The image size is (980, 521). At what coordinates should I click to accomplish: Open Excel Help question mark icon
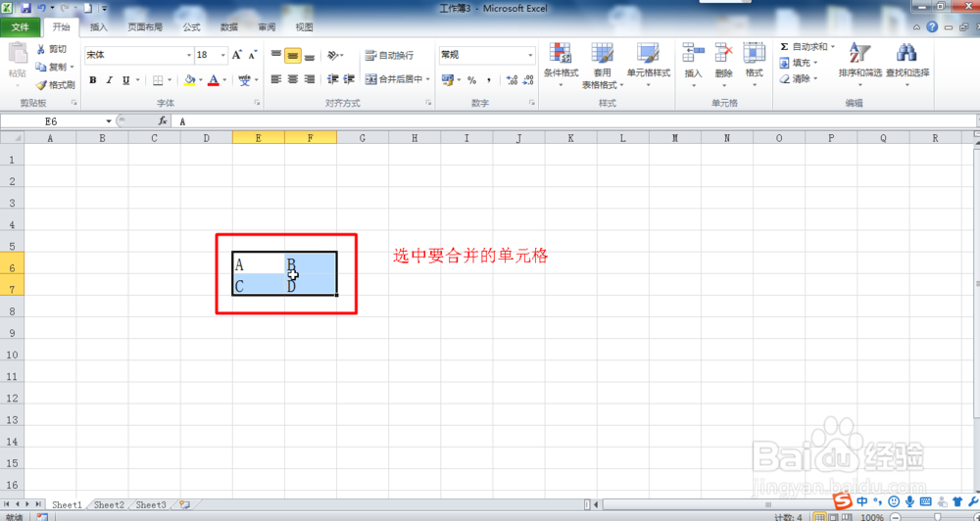click(932, 26)
